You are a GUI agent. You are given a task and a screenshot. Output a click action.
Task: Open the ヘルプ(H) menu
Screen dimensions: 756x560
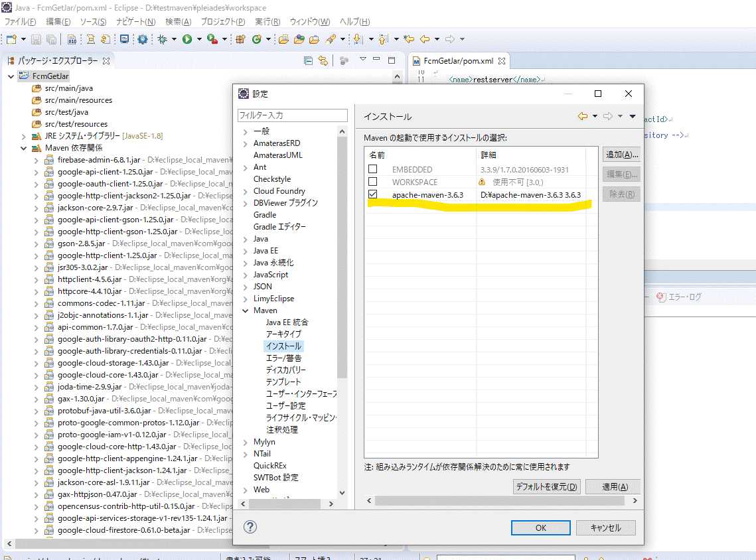pyautogui.click(x=354, y=22)
